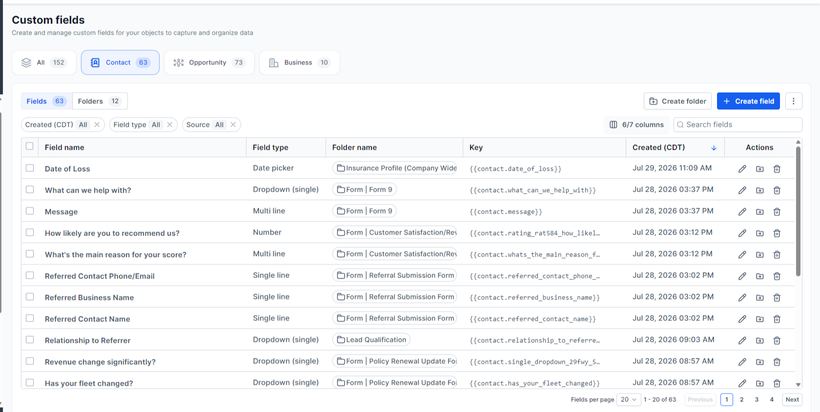
Task: Check the Message row checkbox
Action: coord(30,211)
